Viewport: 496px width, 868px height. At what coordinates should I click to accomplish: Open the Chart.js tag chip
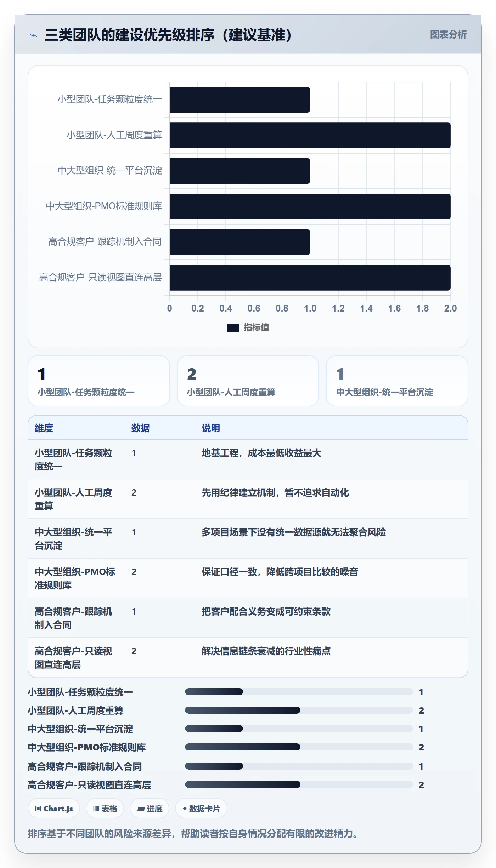(x=54, y=809)
